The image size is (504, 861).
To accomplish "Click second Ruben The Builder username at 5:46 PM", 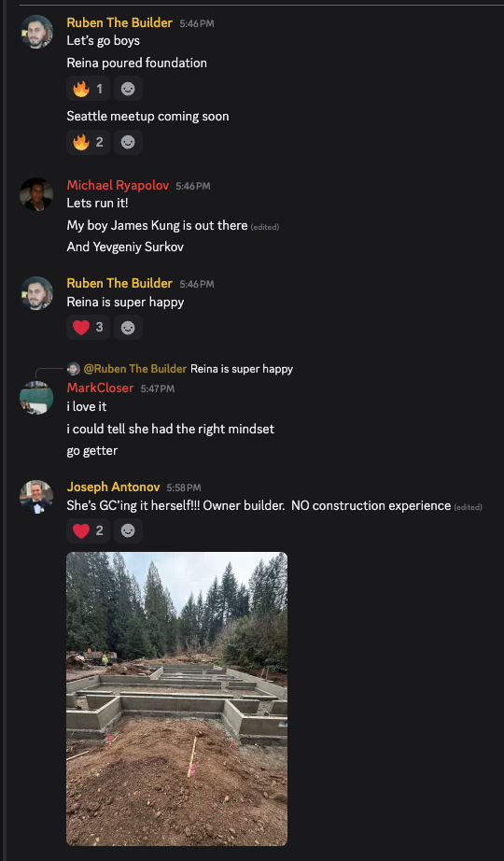I will (119, 283).
